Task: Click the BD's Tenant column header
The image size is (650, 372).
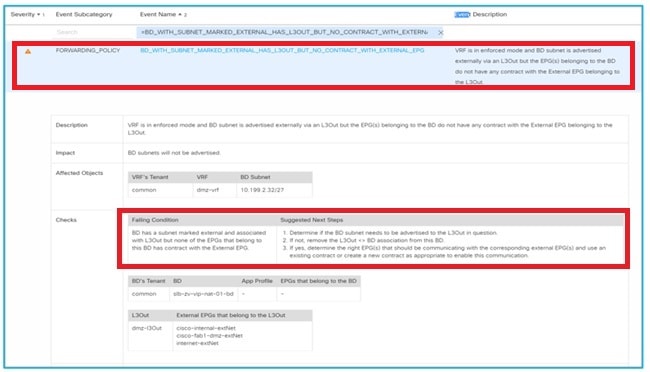Action: (x=148, y=281)
